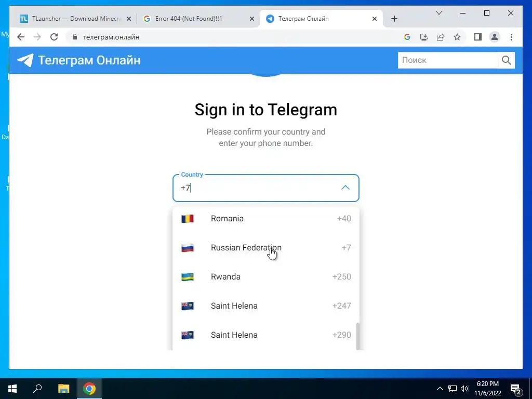
Task: Open taskbar search magnifier
Action: [37, 389]
